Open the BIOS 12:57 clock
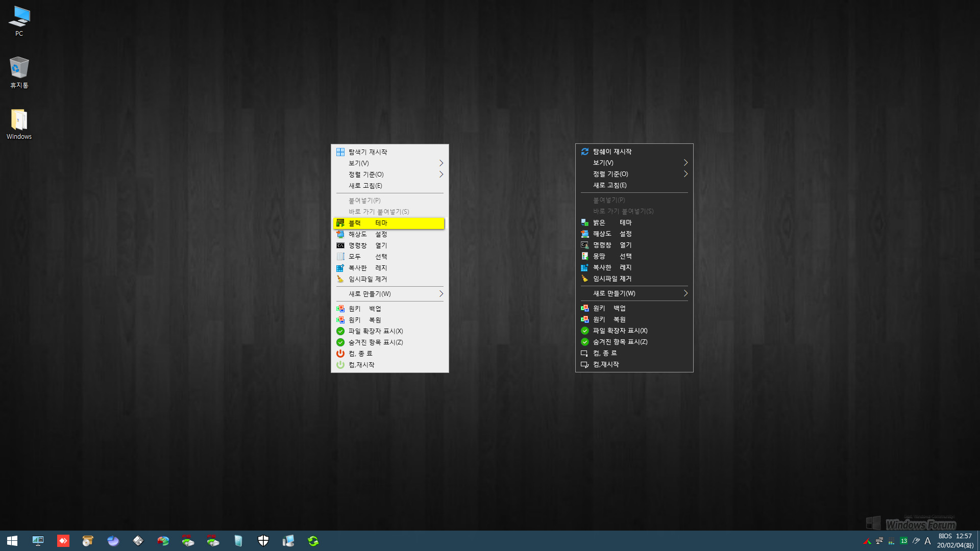The width and height of the screenshot is (980, 551). (x=955, y=541)
